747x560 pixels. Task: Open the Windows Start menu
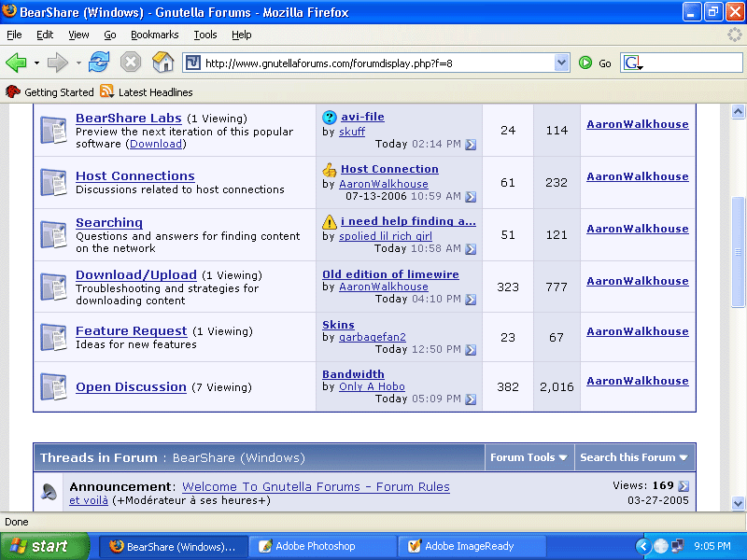44,546
